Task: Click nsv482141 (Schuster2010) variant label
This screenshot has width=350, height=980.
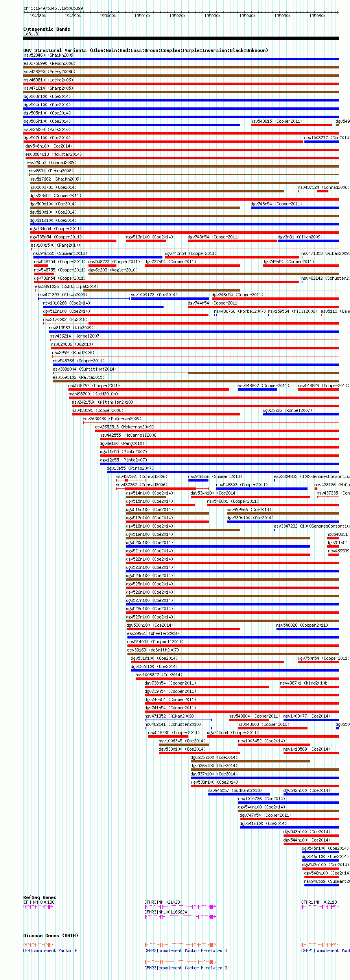Action: [x=173, y=724]
